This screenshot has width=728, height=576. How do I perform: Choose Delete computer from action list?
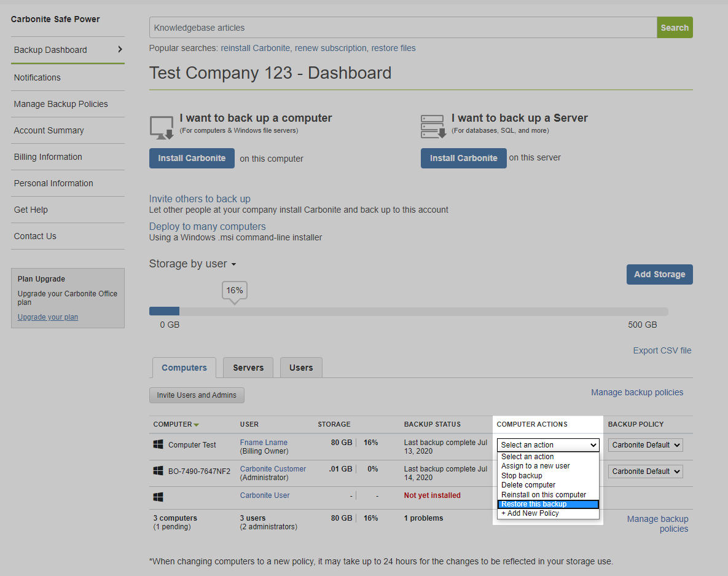[528, 485]
